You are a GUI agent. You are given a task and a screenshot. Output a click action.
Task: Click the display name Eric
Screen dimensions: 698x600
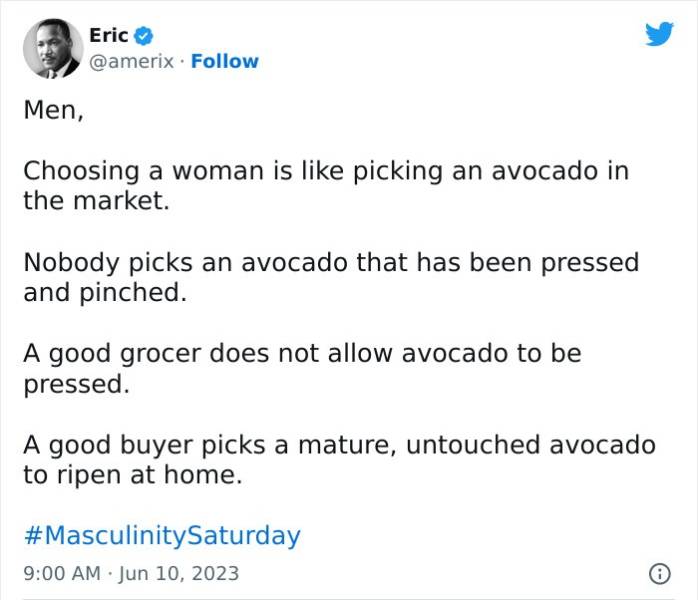(x=108, y=35)
